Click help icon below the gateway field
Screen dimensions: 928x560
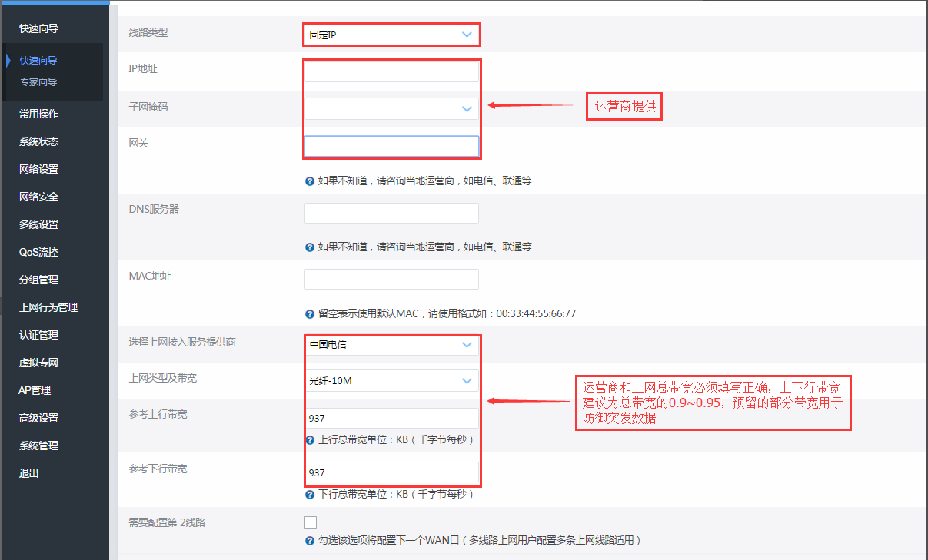click(x=310, y=181)
